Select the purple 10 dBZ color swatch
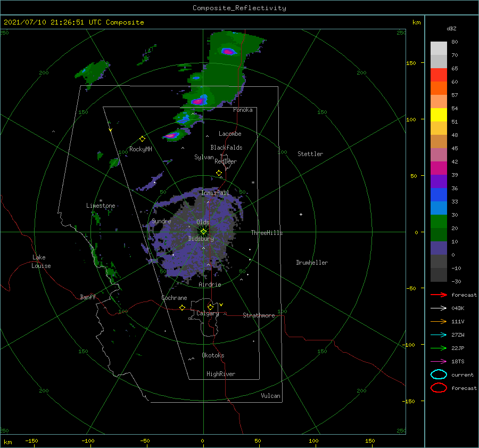Image resolution: width=479 pixels, height=448 pixels. coord(439,248)
